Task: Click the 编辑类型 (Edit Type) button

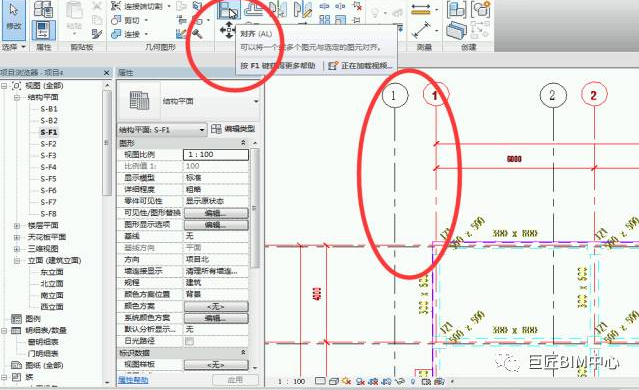Action: point(233,129)
